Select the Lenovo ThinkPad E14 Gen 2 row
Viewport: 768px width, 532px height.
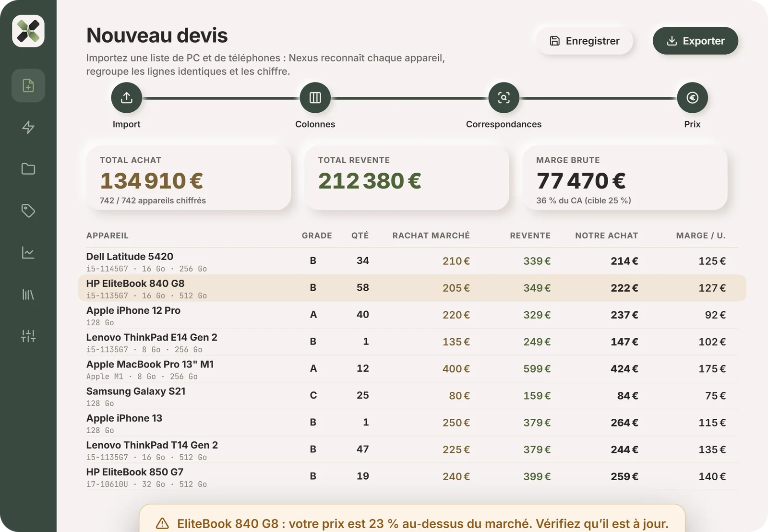pos(412,342)
